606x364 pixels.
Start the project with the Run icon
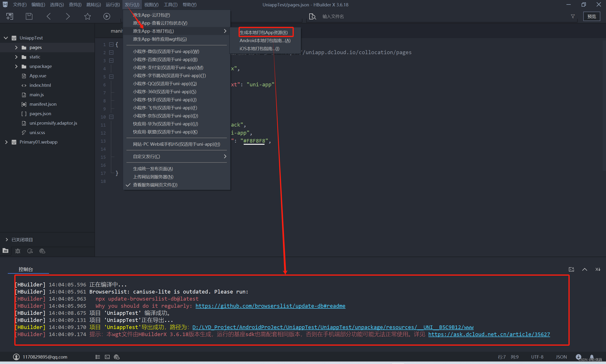click(x=107, y=16)
